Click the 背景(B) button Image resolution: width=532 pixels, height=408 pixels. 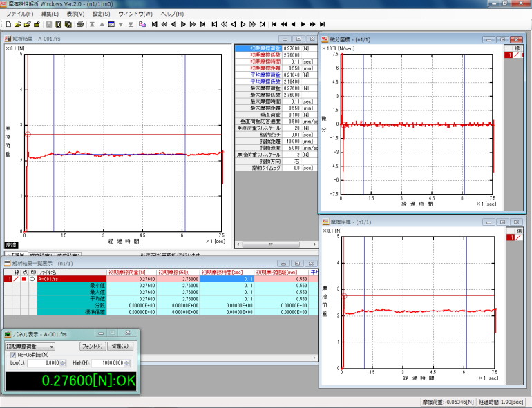click(x=121, y=346)
